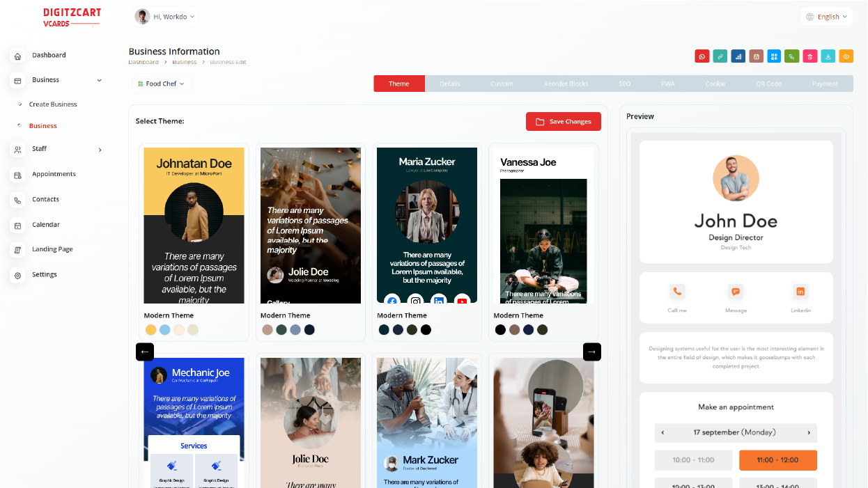Select the 11:00 - 12:00 appointment slot
Screen dimensions: 868x488
(777, 459)
